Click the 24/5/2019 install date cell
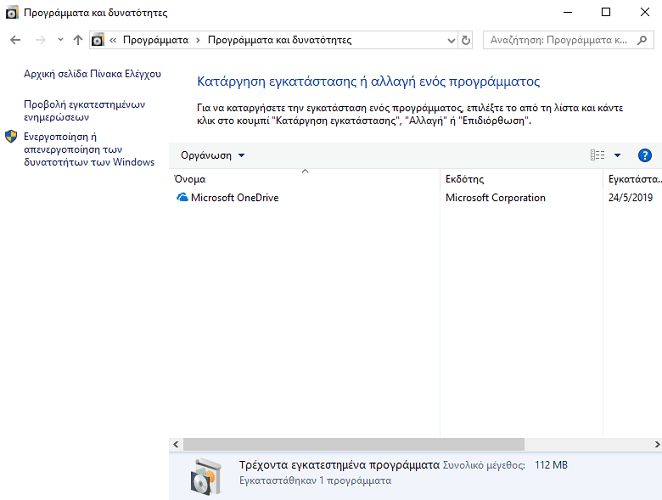Image resolution: width=662 pixels, height=500 pixels. tap(630, 198)
